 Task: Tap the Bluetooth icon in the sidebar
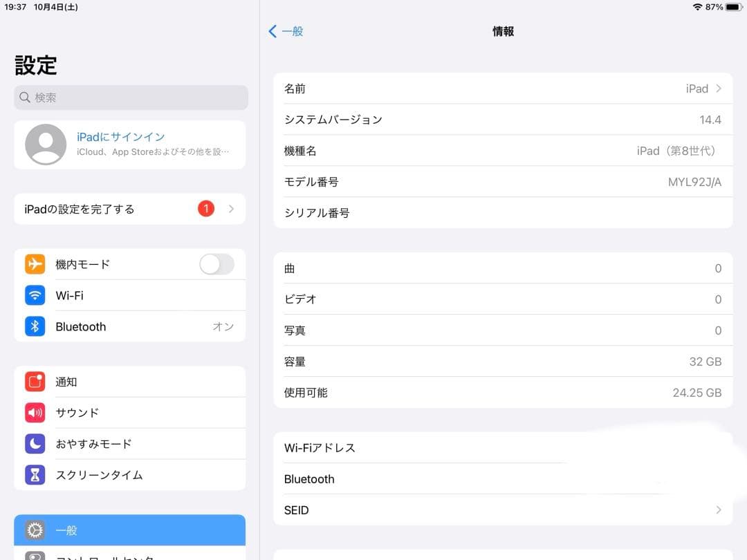(x=35, y=326)
